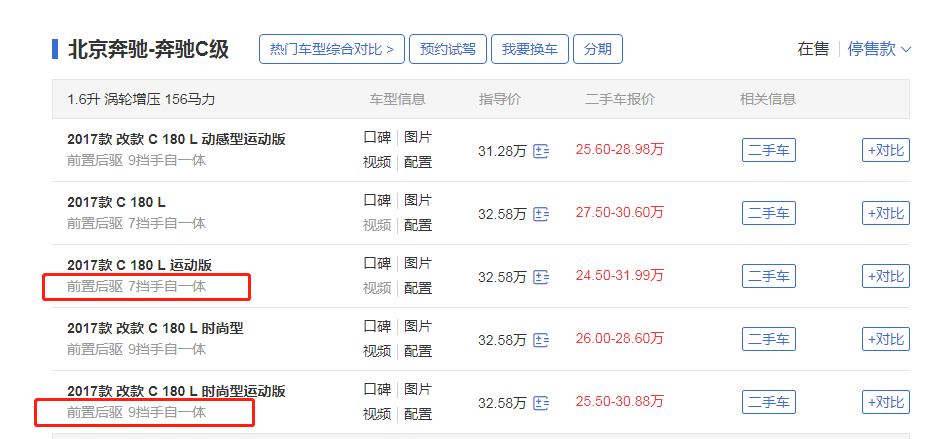Open 二手车 for 时尚型运动版 row

pyautogui.click(x=769, y=402)
